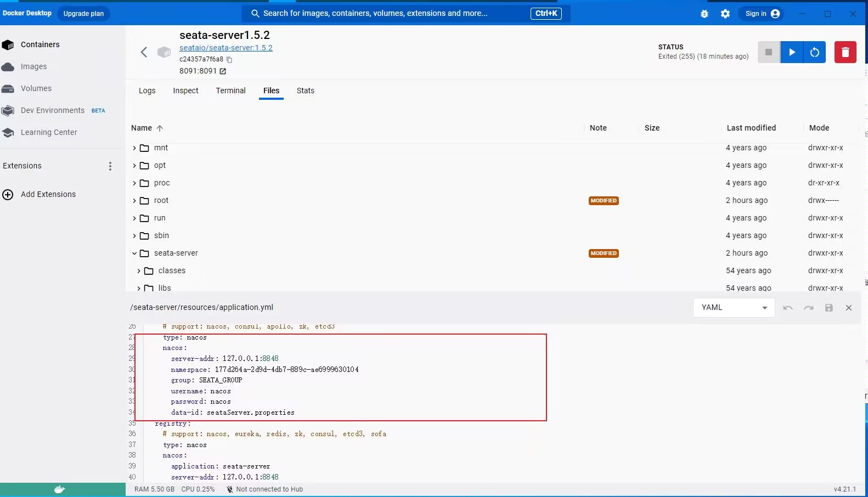Select the Files tab
This screenshot has height=497, width=868.
(271, 91)
